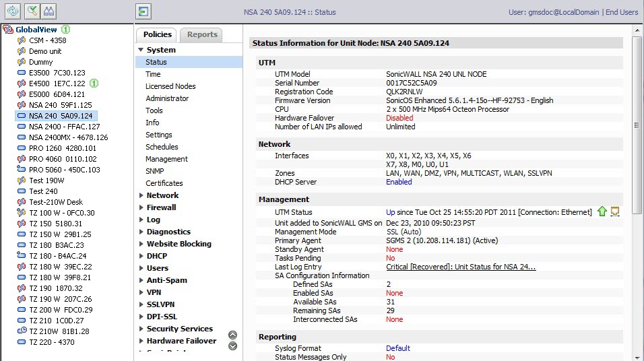Collapse the System policy section

pyautogui.click(x=141, y=50)
